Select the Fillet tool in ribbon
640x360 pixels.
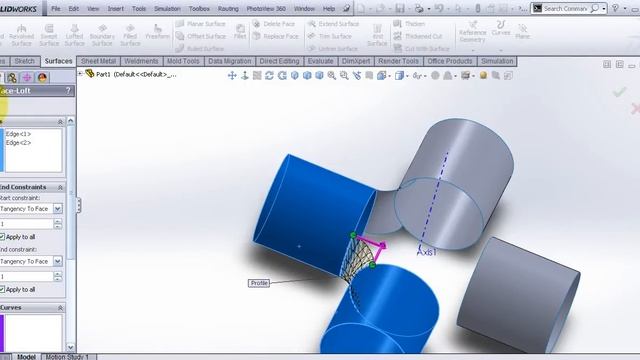click(x=240, y=32)
